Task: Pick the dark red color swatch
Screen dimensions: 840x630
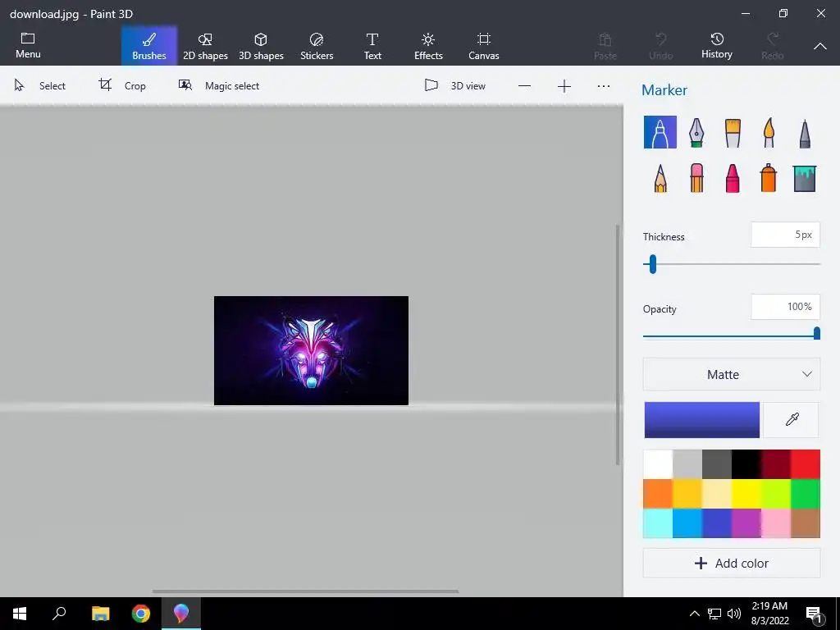Action: (x=776, y=464)
